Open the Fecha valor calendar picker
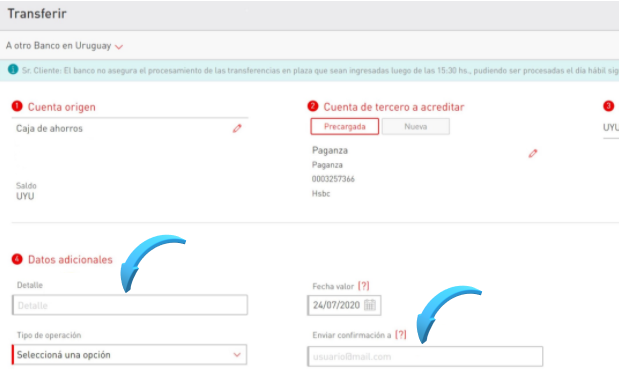Screen dimensions: 619x387 point(370,305)
